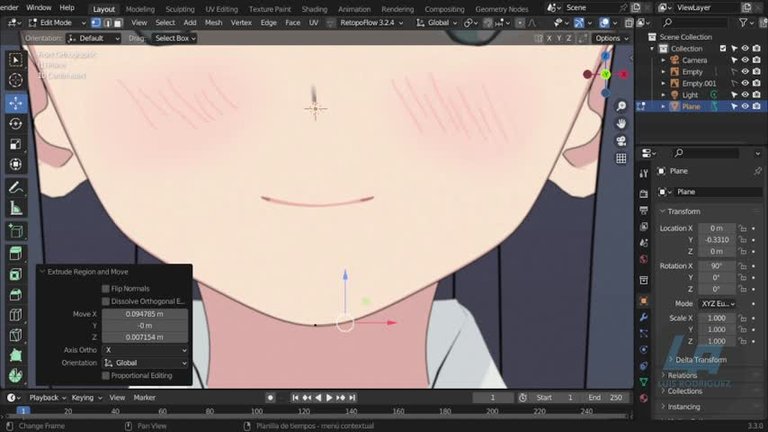Expand the Delta Transform panel

pos(700,360)
